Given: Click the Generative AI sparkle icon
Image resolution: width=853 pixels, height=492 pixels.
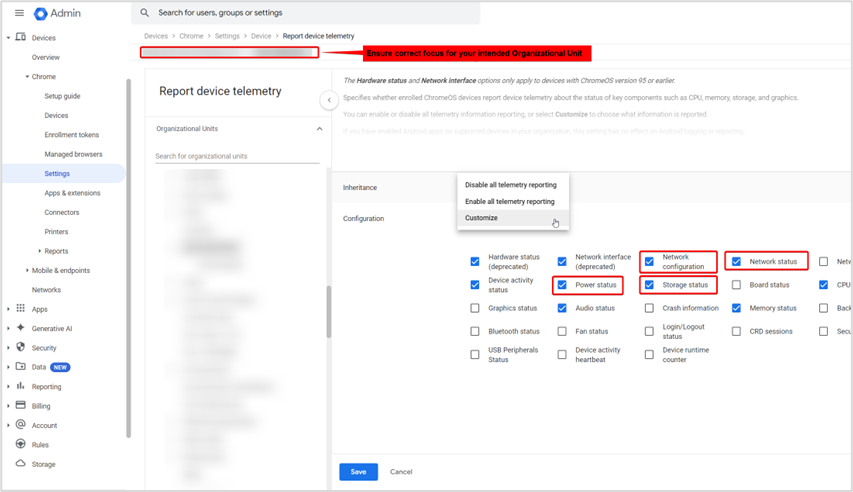Looking at the screenshot, I should pyautogui.click(x=20, y=328).
